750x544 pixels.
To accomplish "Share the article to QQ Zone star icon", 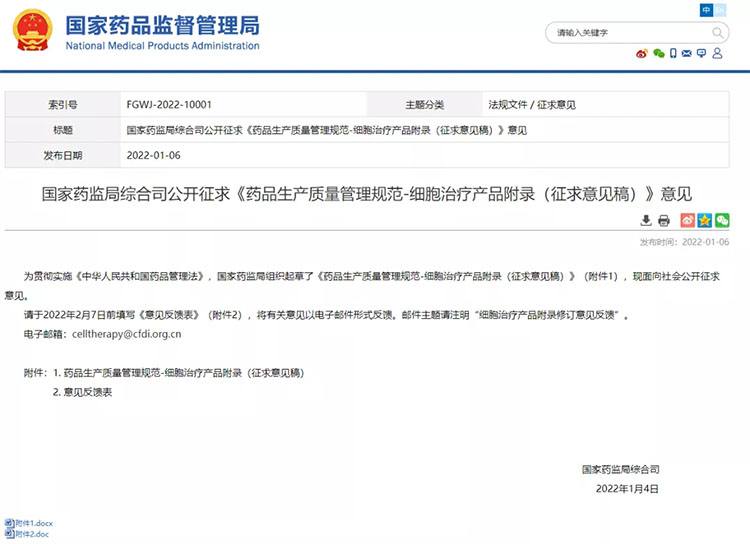I will click(x=705, y=220).
